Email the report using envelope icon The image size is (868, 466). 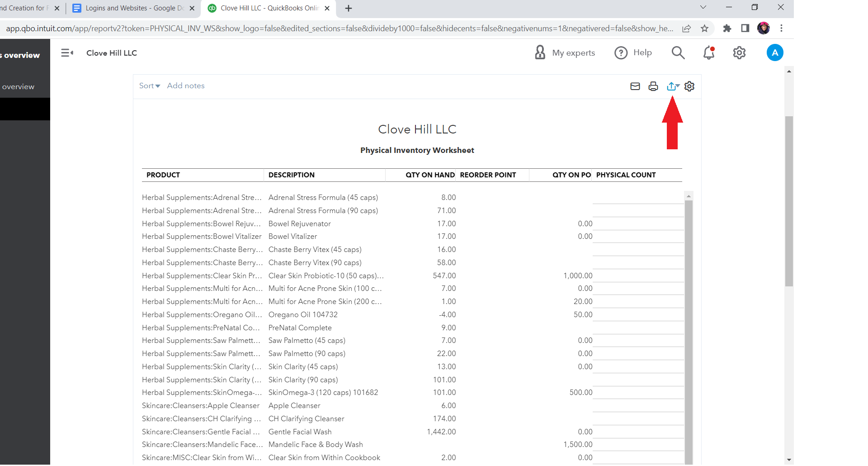(635, 86)
